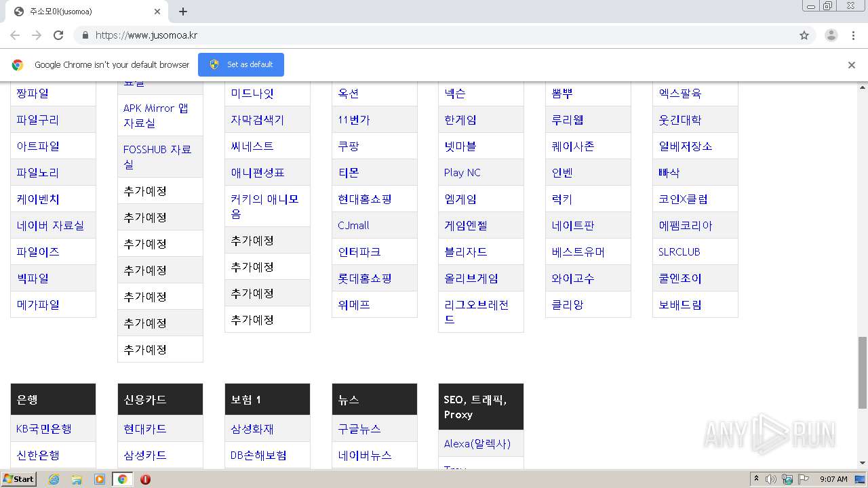Open Windows Start menu
This screenshot has height=488, width=868.
19,479
